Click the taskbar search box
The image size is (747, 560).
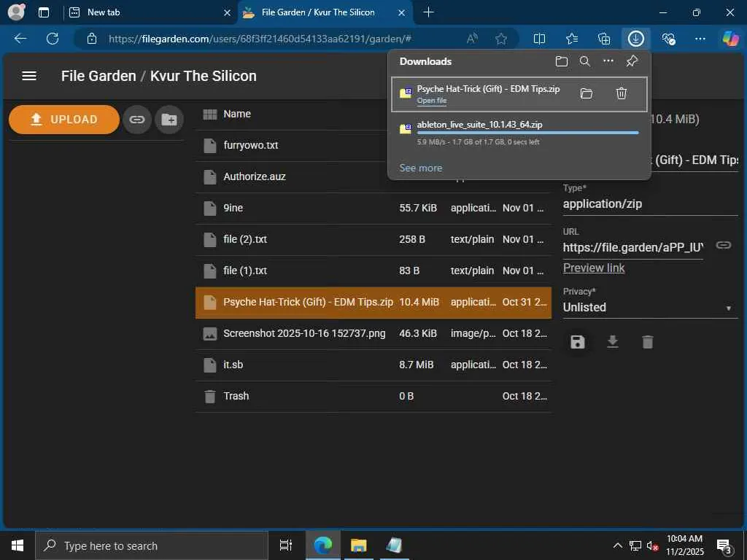point(152,545)
